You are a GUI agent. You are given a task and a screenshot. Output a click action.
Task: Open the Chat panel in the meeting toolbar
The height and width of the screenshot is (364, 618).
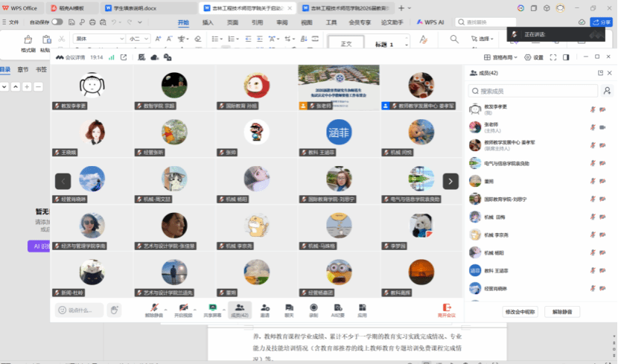pos(290,307)
